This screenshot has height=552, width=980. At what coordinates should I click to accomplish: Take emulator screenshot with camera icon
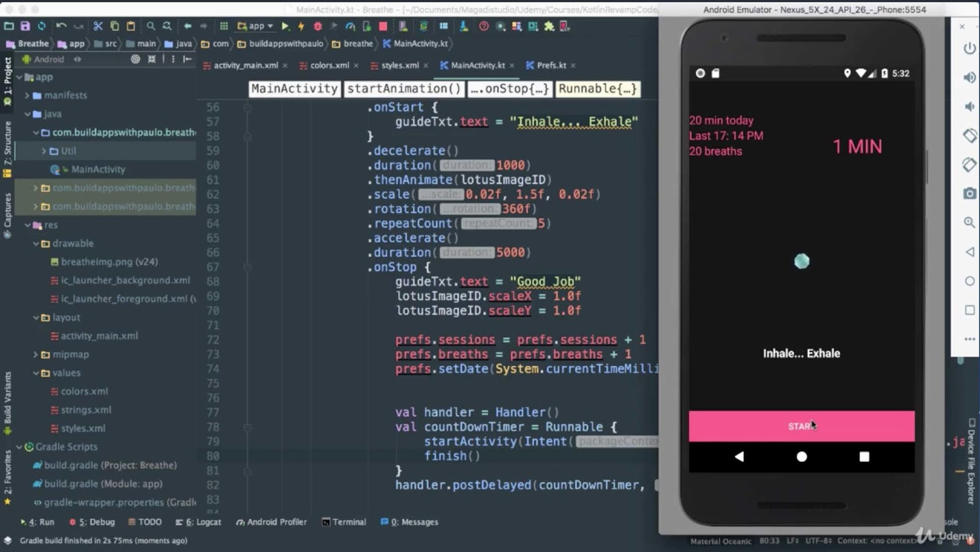(970, 193)
